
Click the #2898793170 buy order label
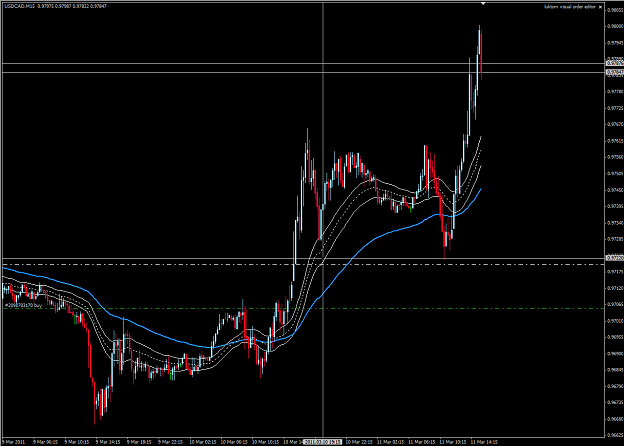pyautogui.click(x=23, y=305)
